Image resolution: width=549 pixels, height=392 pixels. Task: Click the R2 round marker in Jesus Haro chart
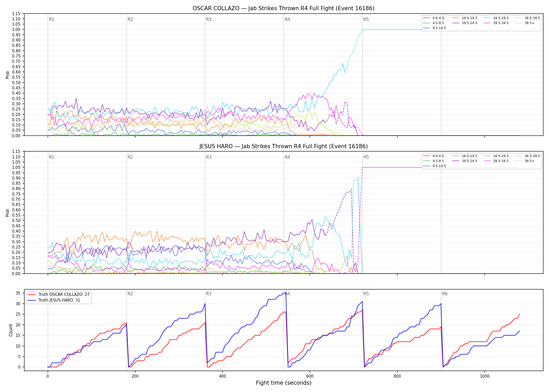click(x=130, y=157)
